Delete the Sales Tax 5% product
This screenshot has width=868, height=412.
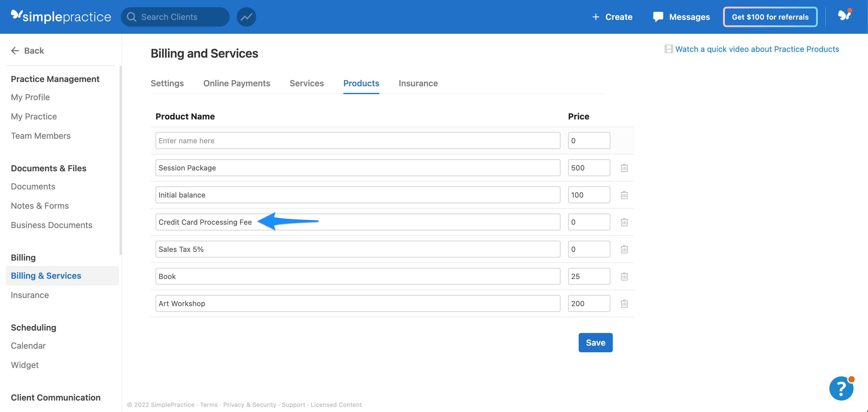coord(624,249)
